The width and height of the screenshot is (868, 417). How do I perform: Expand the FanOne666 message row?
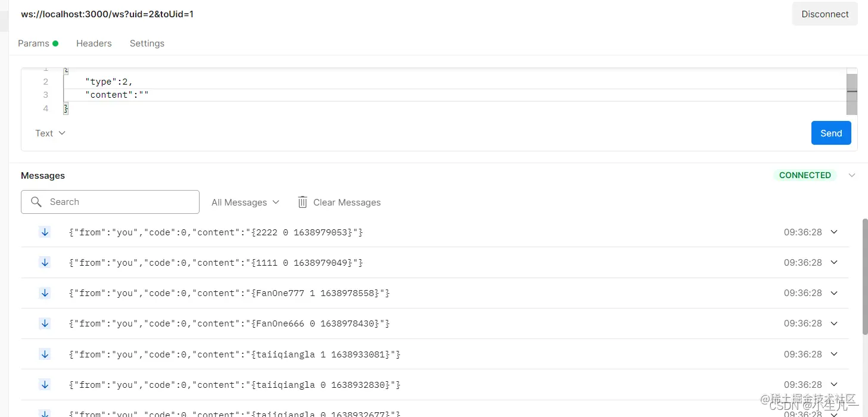coord(834,323)
